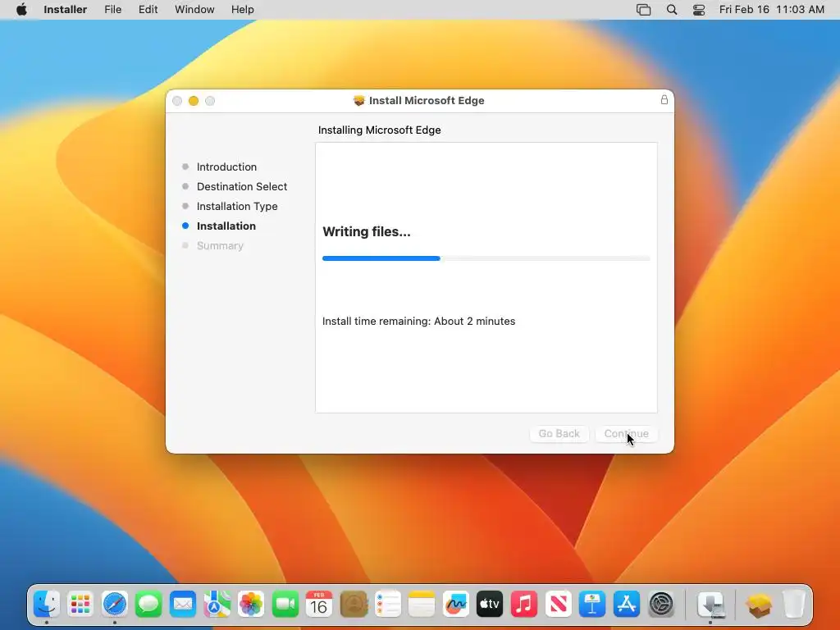
Task: Open the File menu
Action: tap(112, 10)
